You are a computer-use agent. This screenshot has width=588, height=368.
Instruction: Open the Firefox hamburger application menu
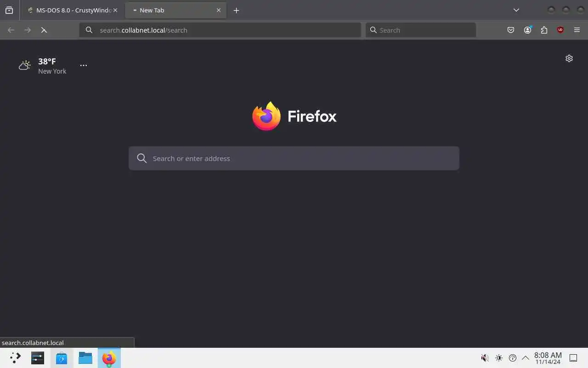(x=577, y=30)
